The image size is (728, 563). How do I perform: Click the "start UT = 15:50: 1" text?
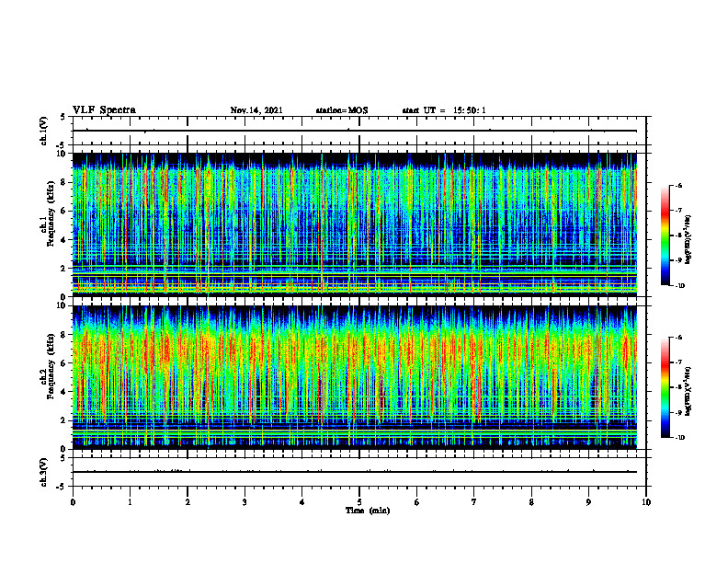(x=444, y=110)
